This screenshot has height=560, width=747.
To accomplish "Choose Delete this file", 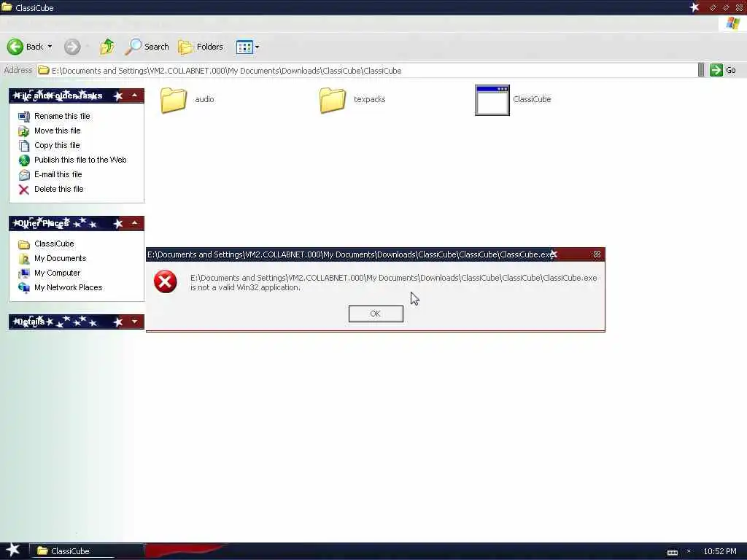I will (x=58, y=189).
